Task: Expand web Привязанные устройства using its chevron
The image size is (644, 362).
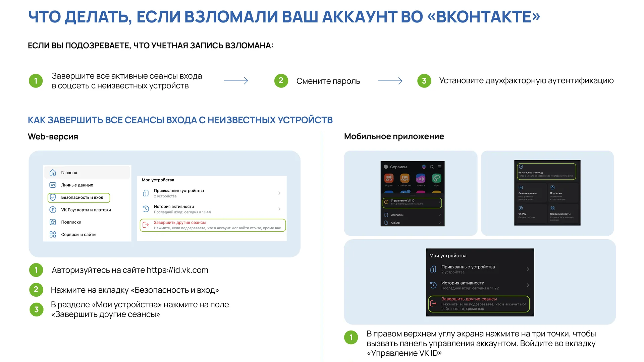Action: [x=279, y=193]
